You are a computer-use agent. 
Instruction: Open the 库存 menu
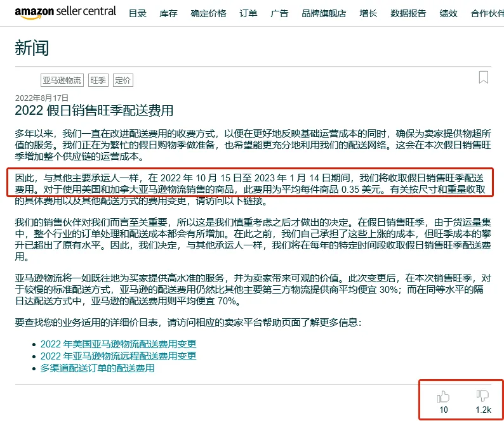click(x=168, y=13)
